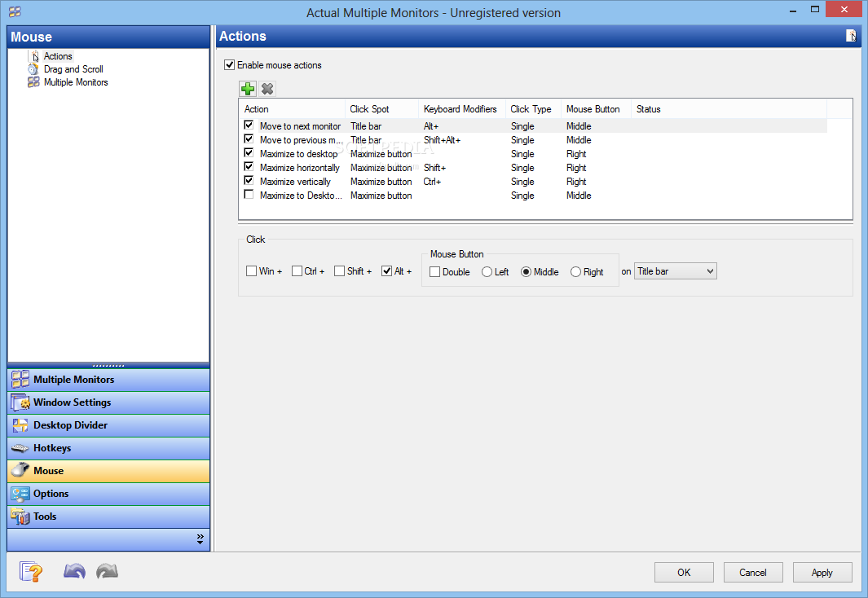Click the Actions tree item icon

tap(34, 56)
